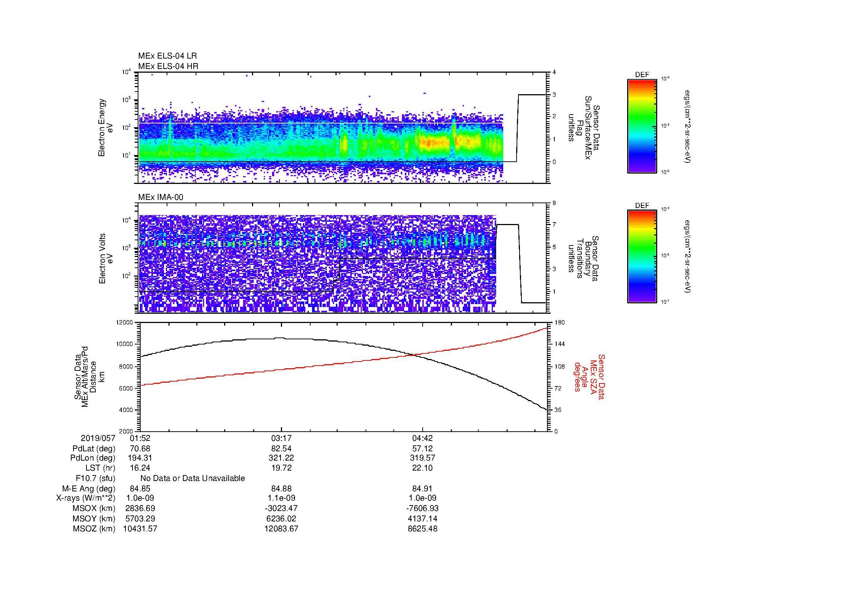Click the 03:17 time tick label

[281, 438]
